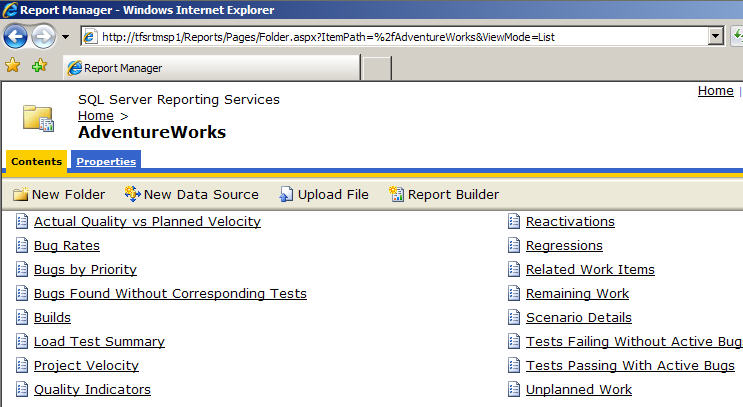Click the Reactivations report icon

(514, 221)
